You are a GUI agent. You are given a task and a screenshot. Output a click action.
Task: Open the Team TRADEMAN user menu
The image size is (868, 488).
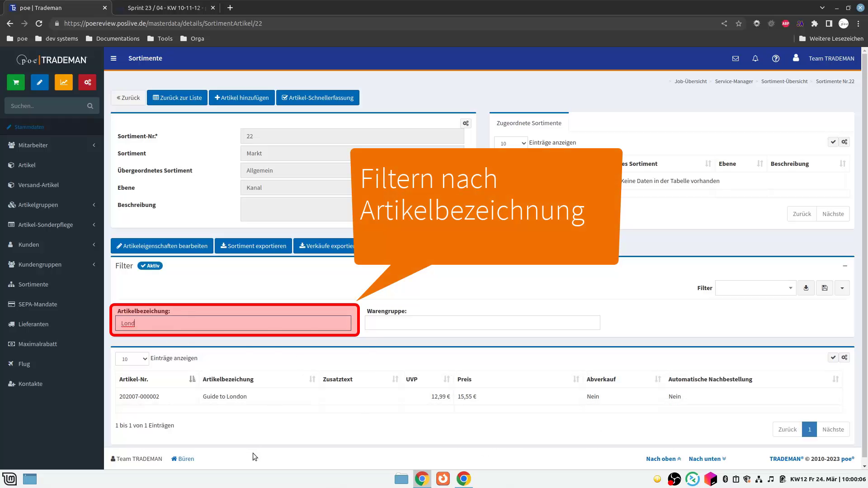coord(824,58)
